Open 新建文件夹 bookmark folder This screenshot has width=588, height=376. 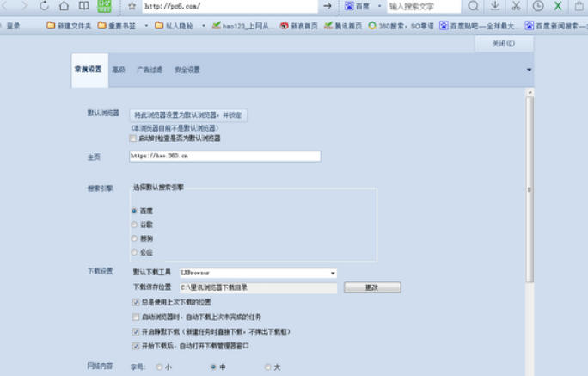pyautogui.click(x=69, y=26)
